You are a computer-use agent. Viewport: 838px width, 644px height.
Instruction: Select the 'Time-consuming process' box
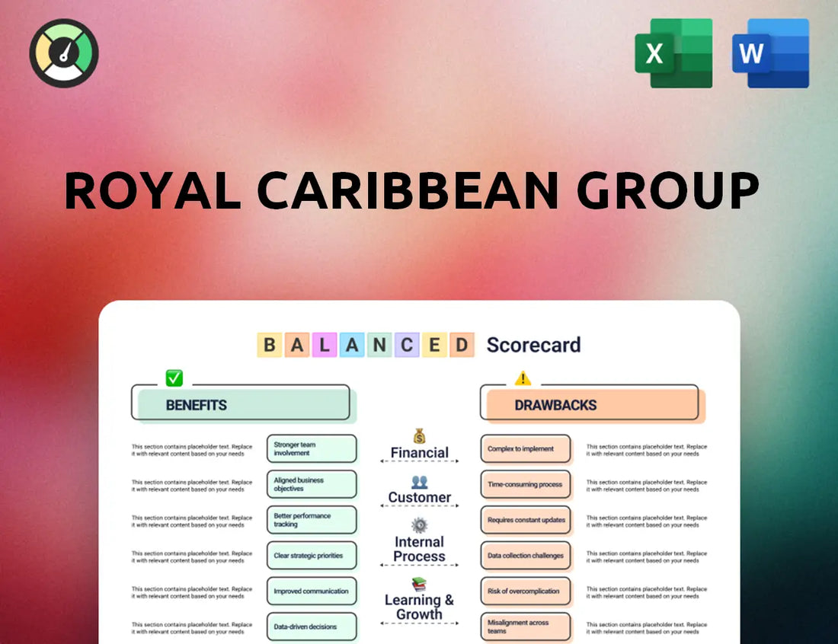(x=526, y=484)
